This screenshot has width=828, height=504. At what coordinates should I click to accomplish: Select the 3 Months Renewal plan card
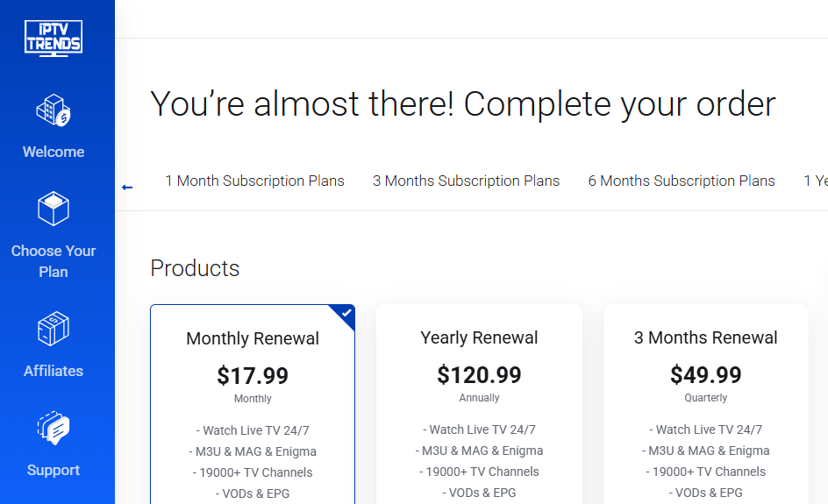(705, 404)
